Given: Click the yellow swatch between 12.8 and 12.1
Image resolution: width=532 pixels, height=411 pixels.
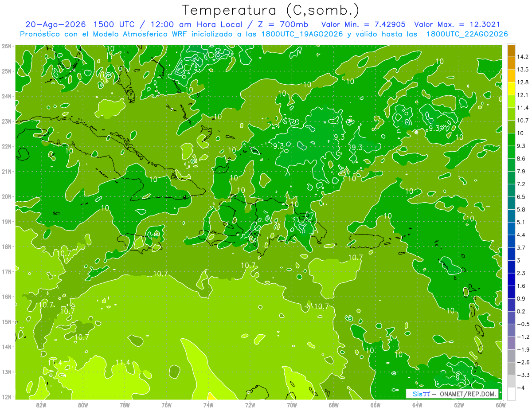Looking at the screenshot, I should (511, 89).
